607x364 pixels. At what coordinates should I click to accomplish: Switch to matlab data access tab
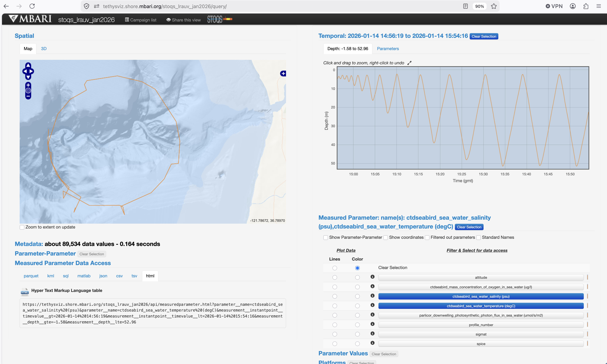coord(84,276)
